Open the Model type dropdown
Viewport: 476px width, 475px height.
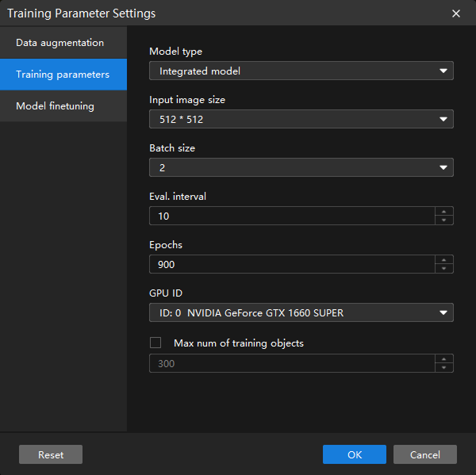click(x=301, y=71)
